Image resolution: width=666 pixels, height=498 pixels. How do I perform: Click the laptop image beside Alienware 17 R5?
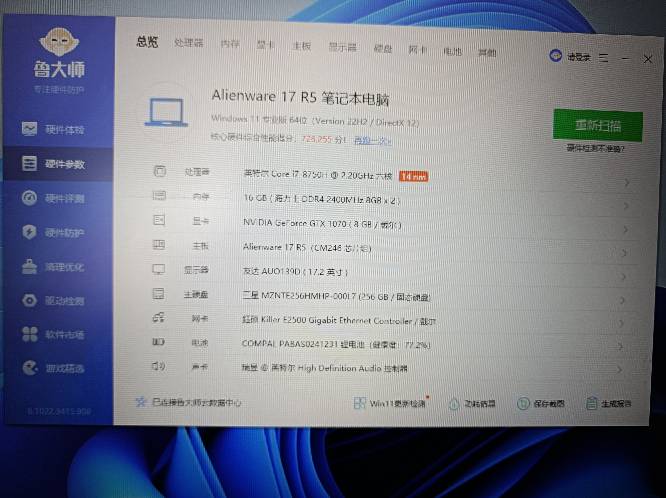click(166, 113)
